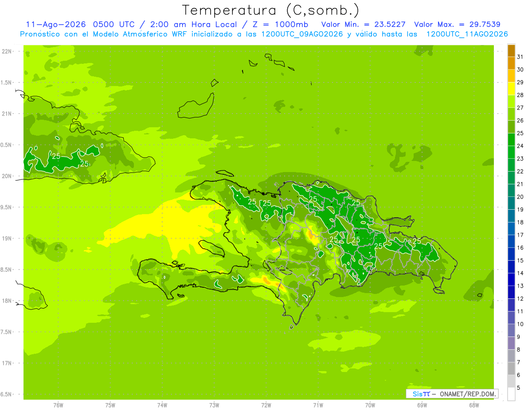Screen dimensions: 532x411
Task: Click the '72W' longitude axis label
Action: [266, 405]
